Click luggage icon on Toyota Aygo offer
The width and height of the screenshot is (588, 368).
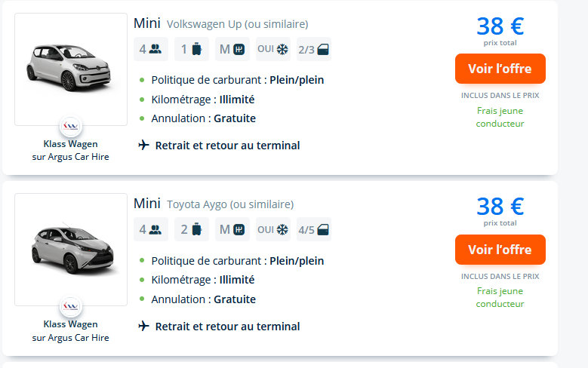[x=197, y=229]
